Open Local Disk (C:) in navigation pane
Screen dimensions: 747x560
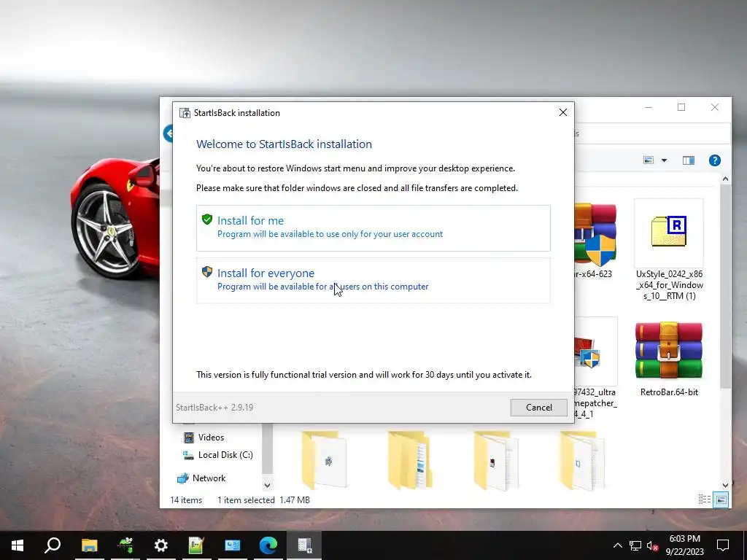click(218, 455)
